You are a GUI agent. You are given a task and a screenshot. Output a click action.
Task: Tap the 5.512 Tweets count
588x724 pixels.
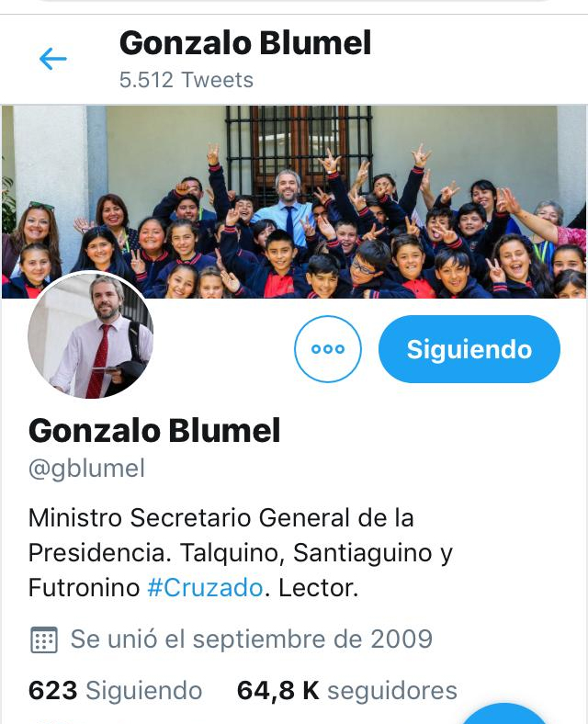click(187, 80)
